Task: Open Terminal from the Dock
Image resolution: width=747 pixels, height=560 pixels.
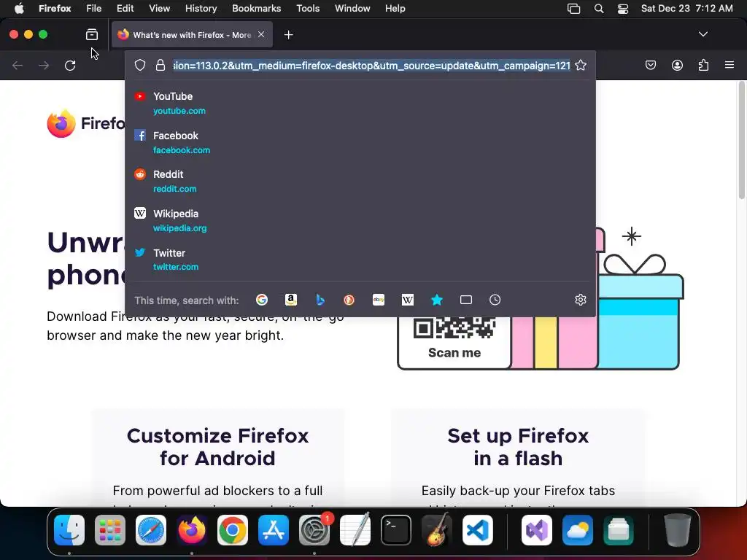Action: tap(396, 530)
